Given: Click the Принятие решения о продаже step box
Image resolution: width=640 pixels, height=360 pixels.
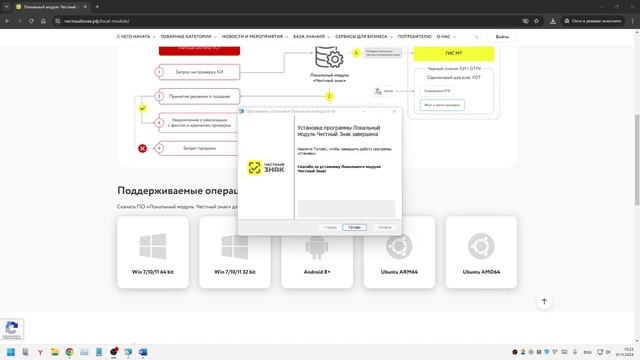Looking at the screenshot, I should [199, 96].
